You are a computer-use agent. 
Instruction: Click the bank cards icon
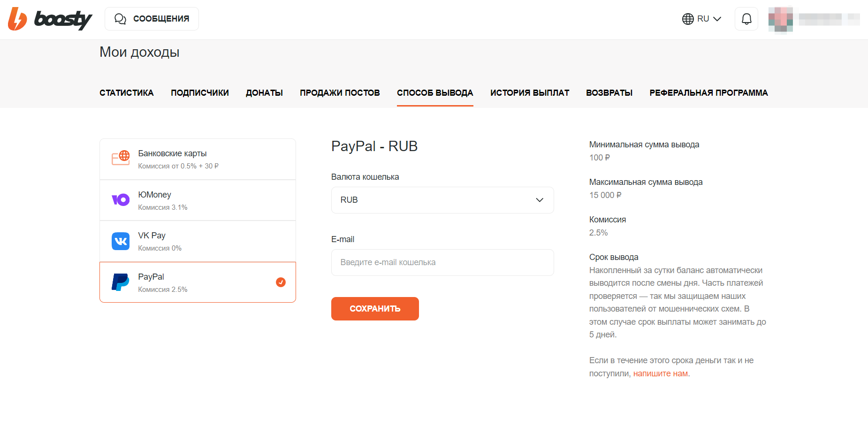click(x=121, y=158)
